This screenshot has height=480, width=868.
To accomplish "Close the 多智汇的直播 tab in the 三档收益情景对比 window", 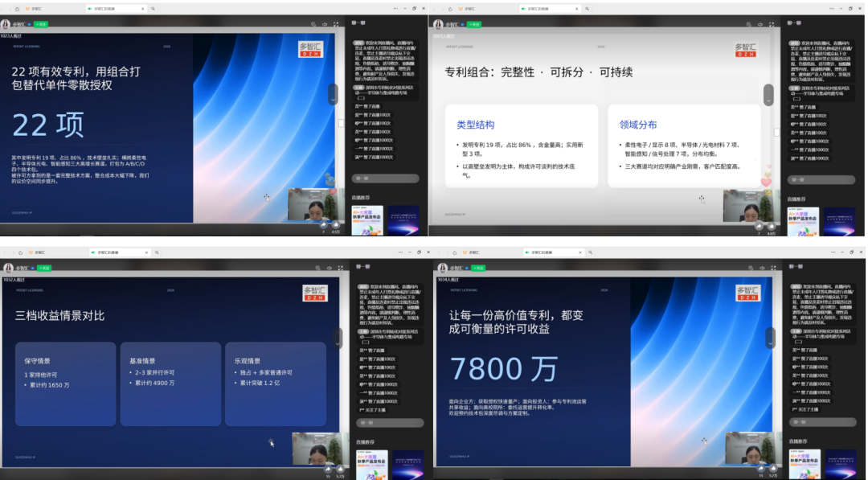I will pyautogui.click(x=147, y=252).
